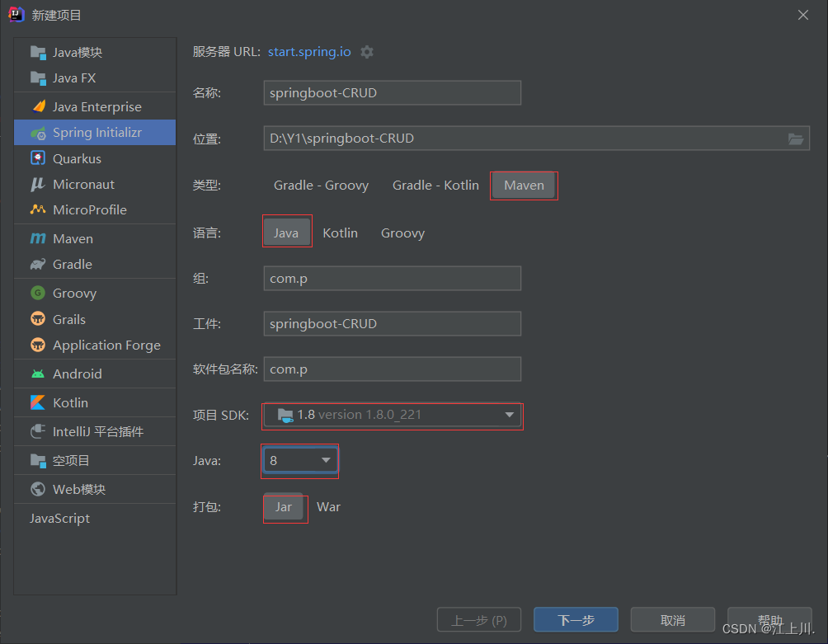Click the MicroProfile icon
This screenshot has height=644, width=828.
point(38,209)
